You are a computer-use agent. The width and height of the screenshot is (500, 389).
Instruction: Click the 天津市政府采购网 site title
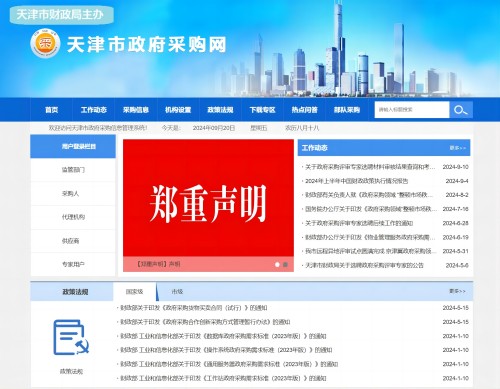[x=147, y=45]
